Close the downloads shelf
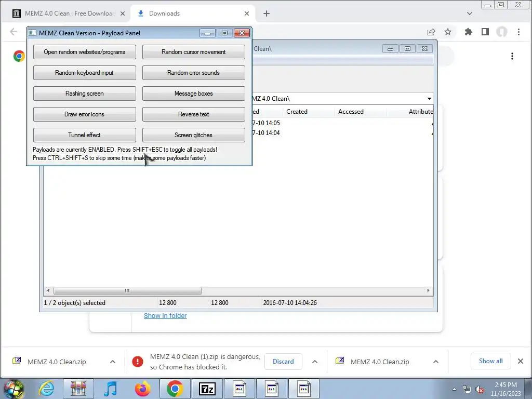 521,361
